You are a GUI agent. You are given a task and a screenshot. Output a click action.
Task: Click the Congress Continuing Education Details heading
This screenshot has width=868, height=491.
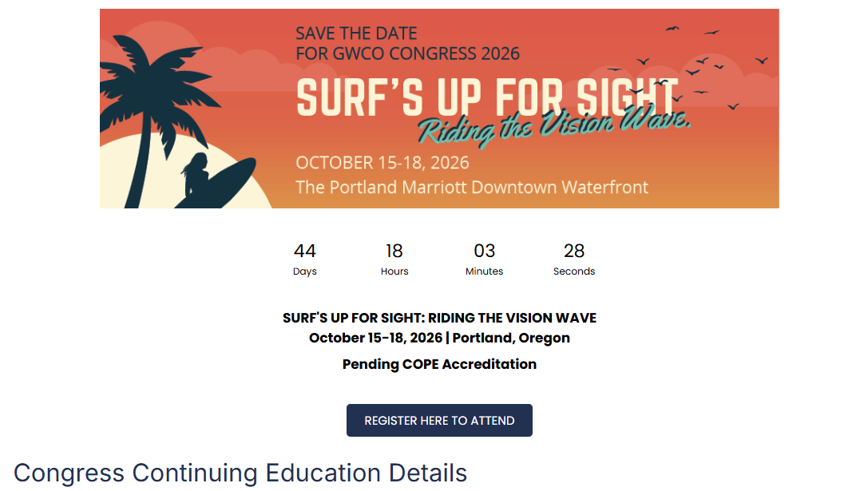pos(240,473)
